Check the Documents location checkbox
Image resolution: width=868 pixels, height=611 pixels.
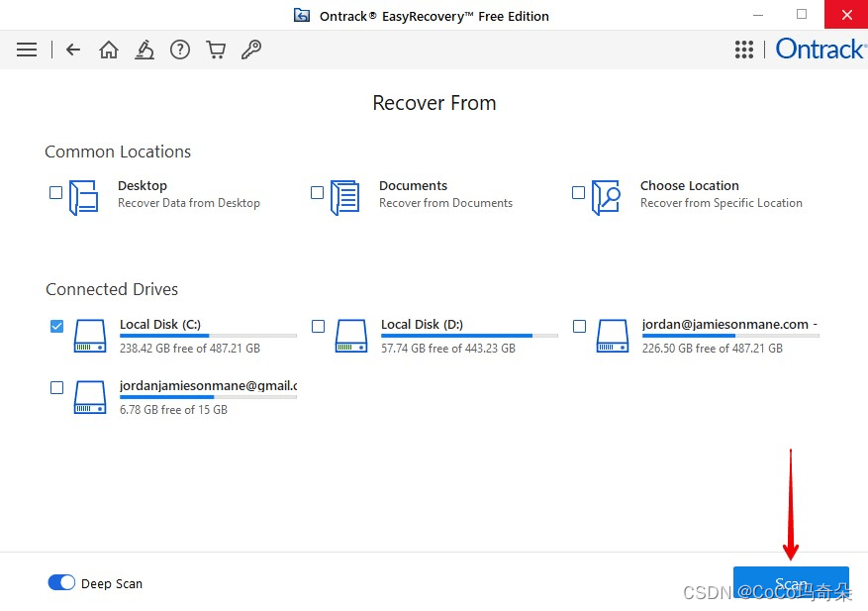pos(318,193)
